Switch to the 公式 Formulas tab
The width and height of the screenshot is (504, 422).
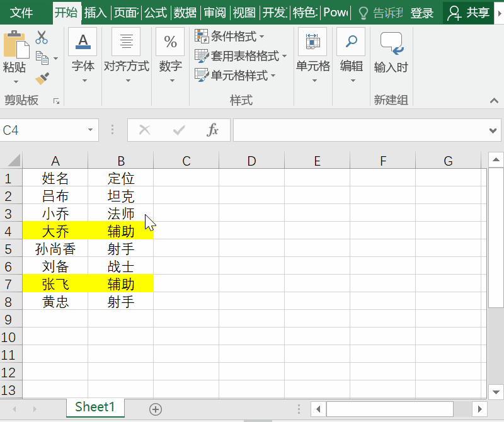[x=156, y=13]
